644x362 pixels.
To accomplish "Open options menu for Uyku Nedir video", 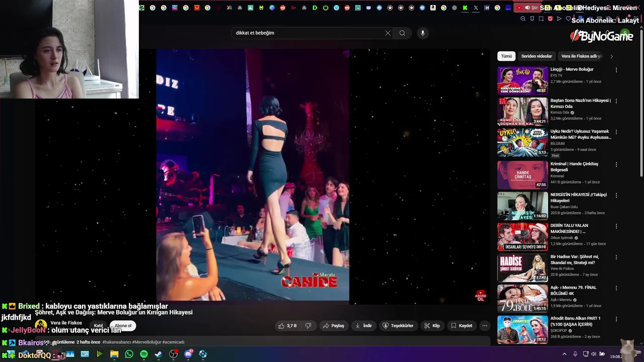I will point(616,132).
